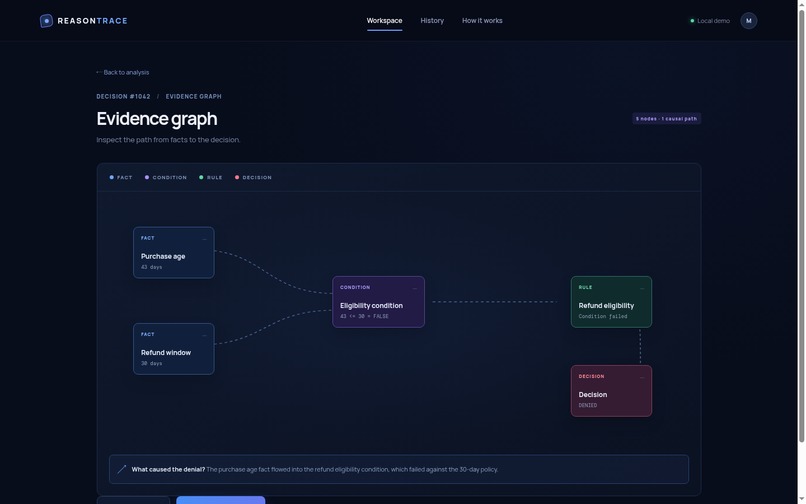The height and width of the screenshot is (504, 806).
Task: Click the Condition failed text
Action: (603, 317)
